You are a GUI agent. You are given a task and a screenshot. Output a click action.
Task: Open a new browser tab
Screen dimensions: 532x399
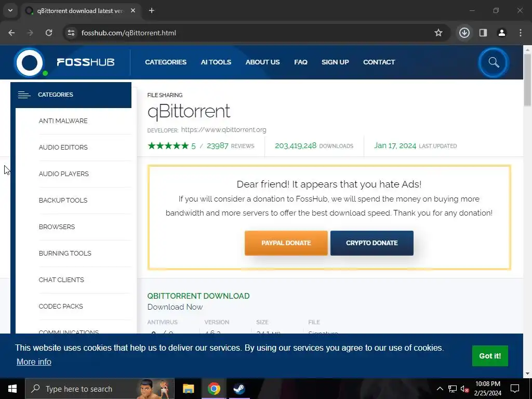(152, 10)
